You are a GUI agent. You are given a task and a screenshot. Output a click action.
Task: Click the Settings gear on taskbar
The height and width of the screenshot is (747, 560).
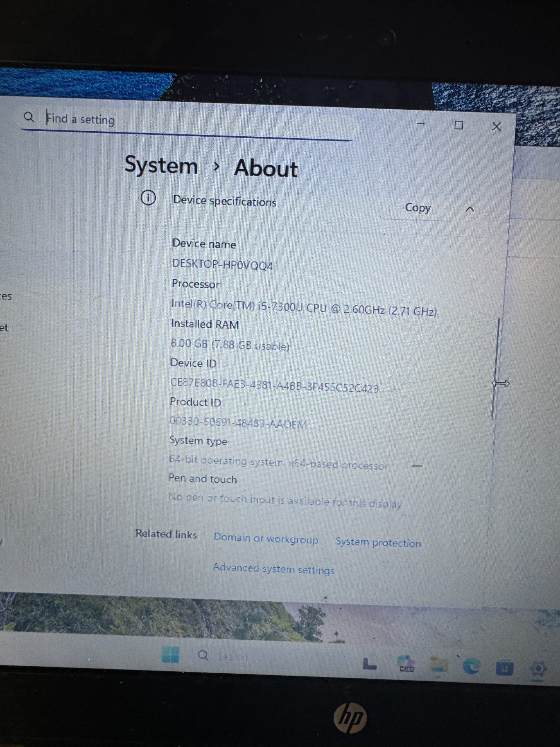click(x=538, y=669)
